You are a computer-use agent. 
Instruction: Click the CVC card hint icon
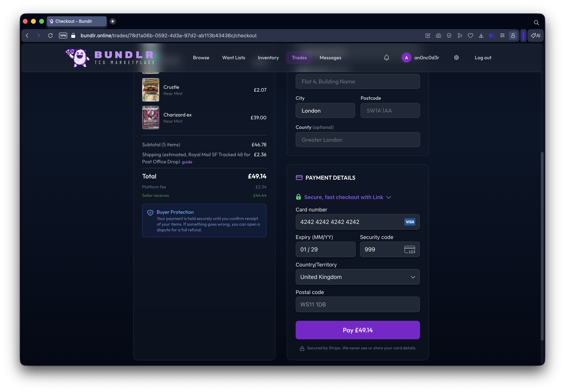(410, 249)
